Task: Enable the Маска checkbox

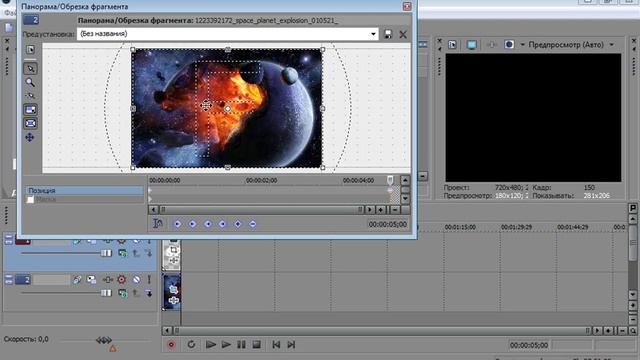Action: (30, 200)
